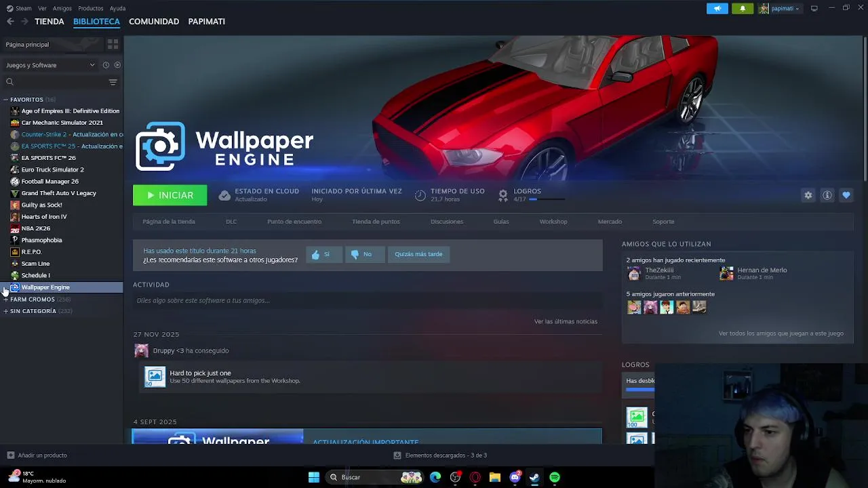Open TheZekiiii friend avatar
Screen dimensions: 868x488
point(634,274)
